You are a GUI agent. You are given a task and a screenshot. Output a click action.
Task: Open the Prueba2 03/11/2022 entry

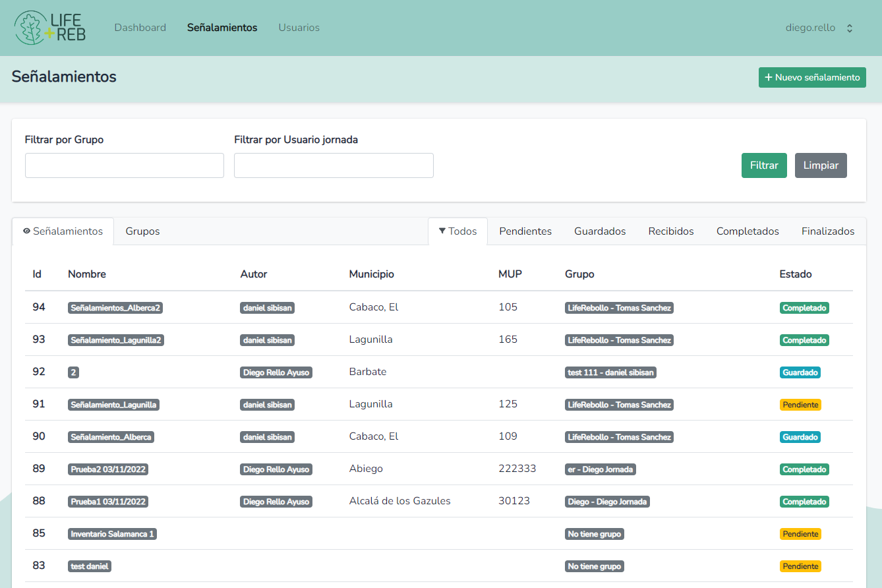click(108, 469)
